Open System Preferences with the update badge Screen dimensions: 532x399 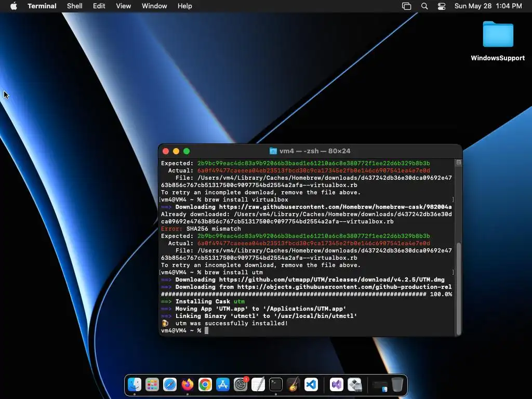coord(241,384)
